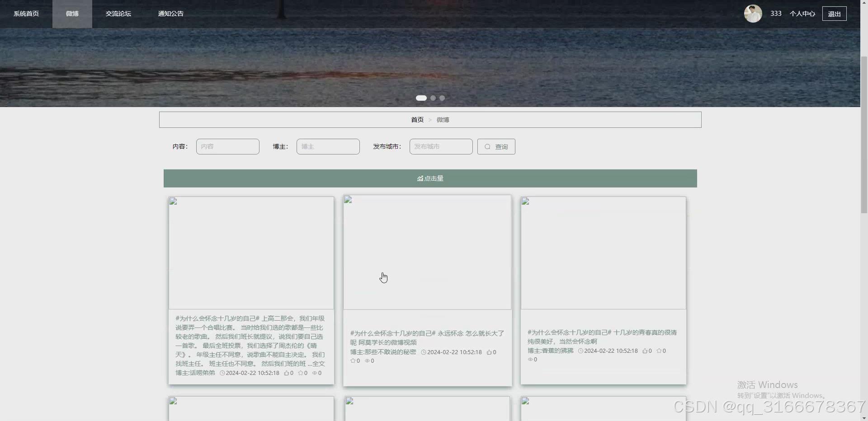Click the clock icon on 香蕉的狒狒 post
The image size is (868, 421).
coord(580,351)
